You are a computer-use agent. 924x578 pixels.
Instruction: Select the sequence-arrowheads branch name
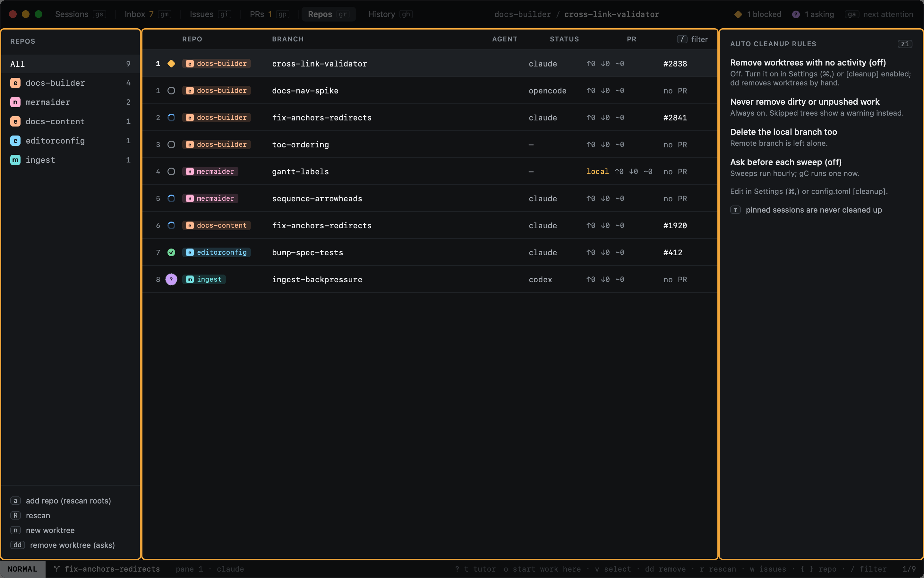(317, 198)
